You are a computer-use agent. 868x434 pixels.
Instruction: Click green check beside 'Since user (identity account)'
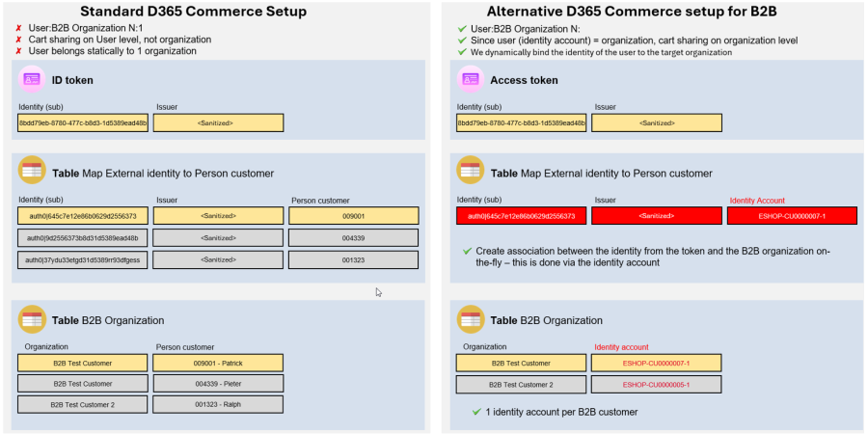(462, 40)
